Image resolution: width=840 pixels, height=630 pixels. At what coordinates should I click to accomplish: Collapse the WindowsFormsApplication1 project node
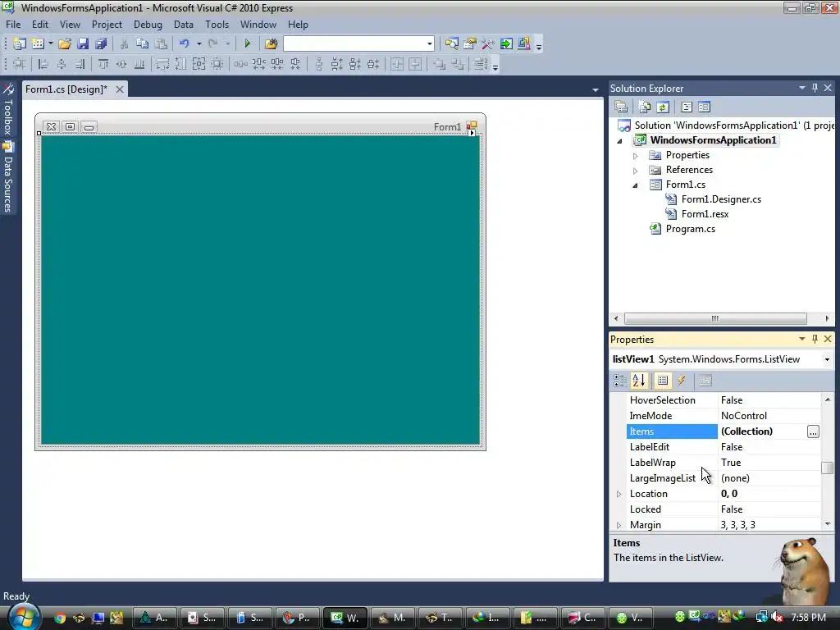(620, 141)
